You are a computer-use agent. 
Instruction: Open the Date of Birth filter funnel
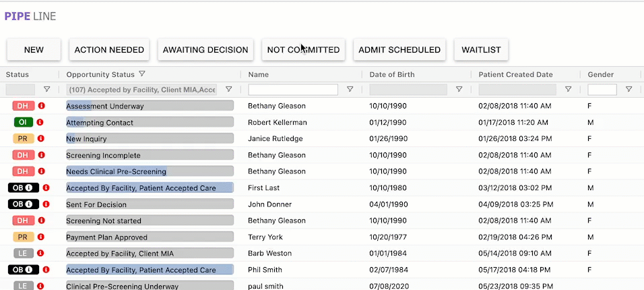tap(459, 89)
